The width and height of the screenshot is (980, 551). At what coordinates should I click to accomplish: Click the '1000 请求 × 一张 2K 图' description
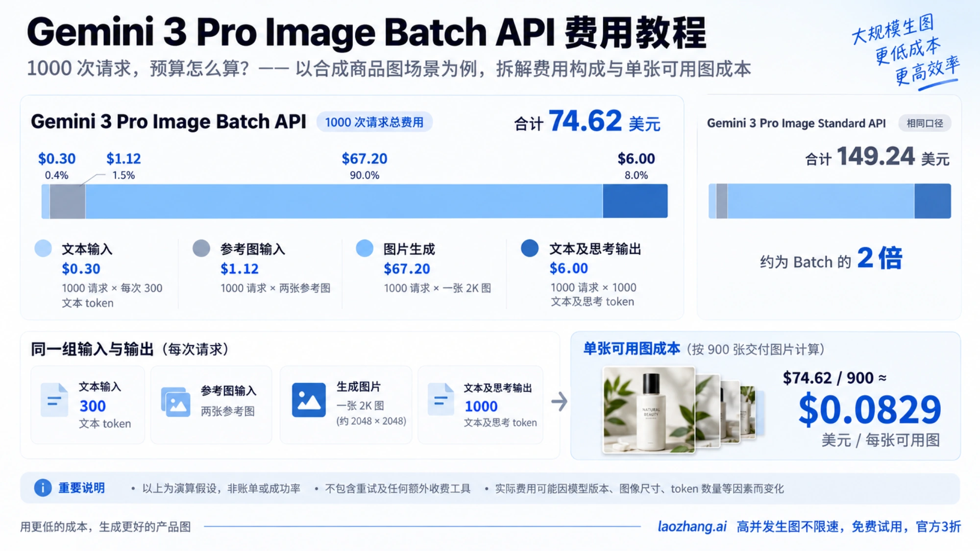click(438, 288)
